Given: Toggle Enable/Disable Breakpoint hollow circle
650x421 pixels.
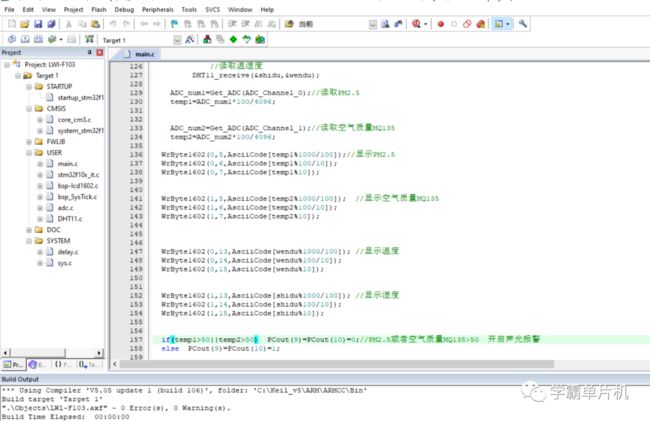Looking at the screenshot, I should [454, 24].
